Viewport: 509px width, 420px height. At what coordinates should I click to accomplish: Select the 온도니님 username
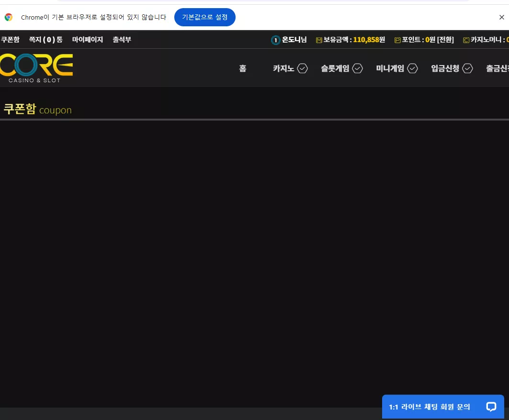point(294,40)
